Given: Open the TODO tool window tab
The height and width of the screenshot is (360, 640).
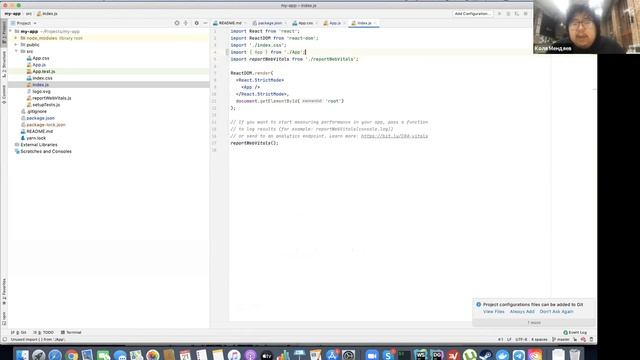Looking at the screenshot, I should 44,333.
